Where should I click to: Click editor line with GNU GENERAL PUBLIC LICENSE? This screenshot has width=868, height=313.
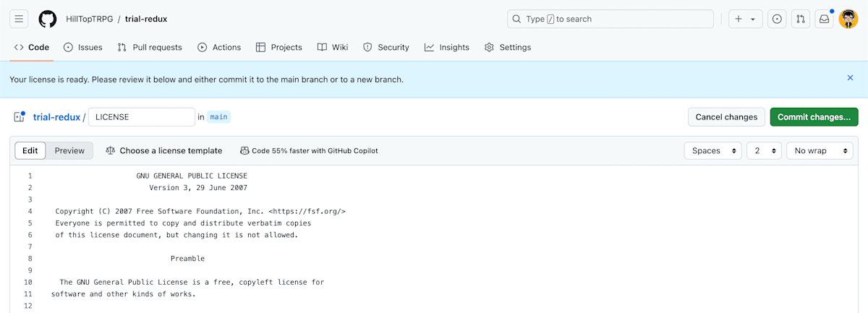[192, 176]
